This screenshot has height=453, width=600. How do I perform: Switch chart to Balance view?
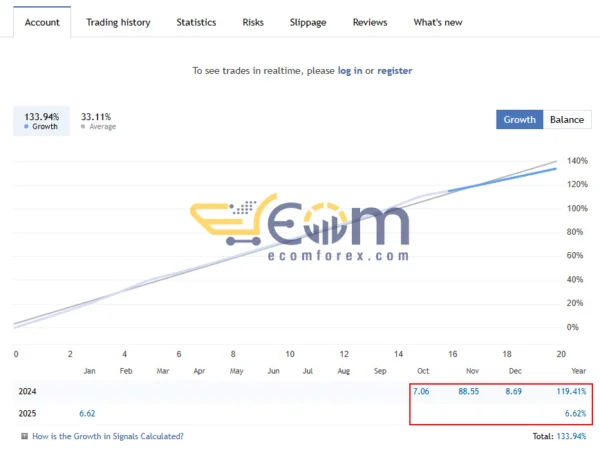(x=566, y=120)
